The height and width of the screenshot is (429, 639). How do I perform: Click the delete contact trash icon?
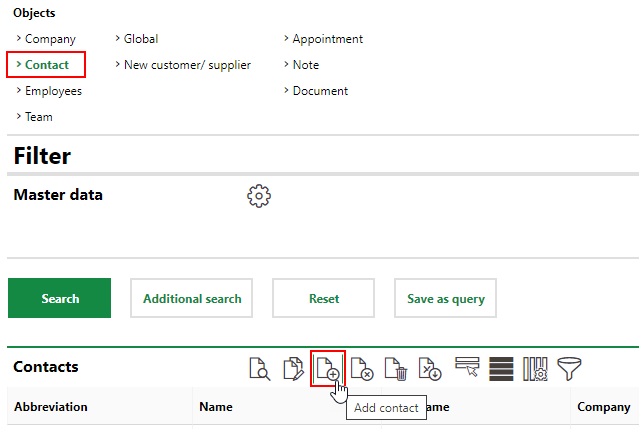[x=396, y=368]
